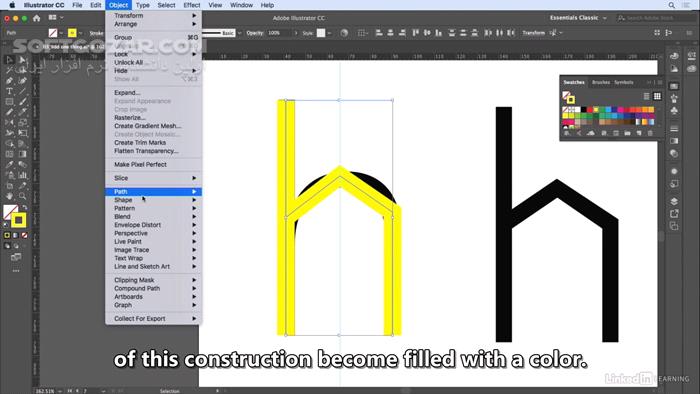Open the Layers panel icon

click(x=674, y=201)
